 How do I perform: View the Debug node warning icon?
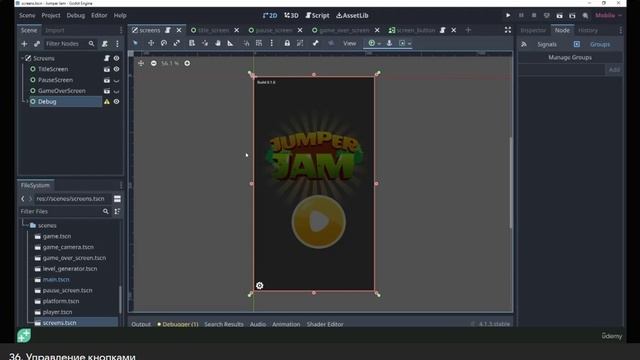pos(107,102)
